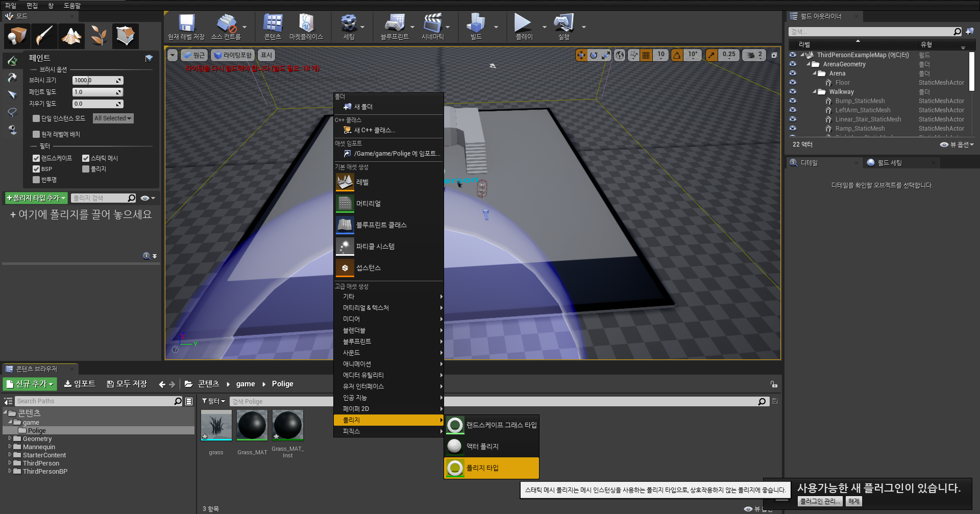The width and height of the screenshot is (980, 514).
Task: Open the Settings toolbar icon
Action: point(349,27)
